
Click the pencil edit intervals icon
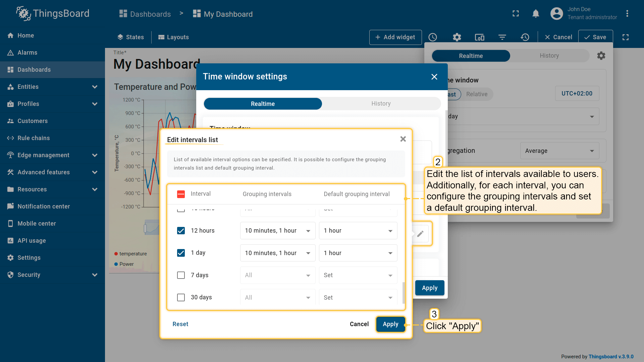[x=420, y=234]
